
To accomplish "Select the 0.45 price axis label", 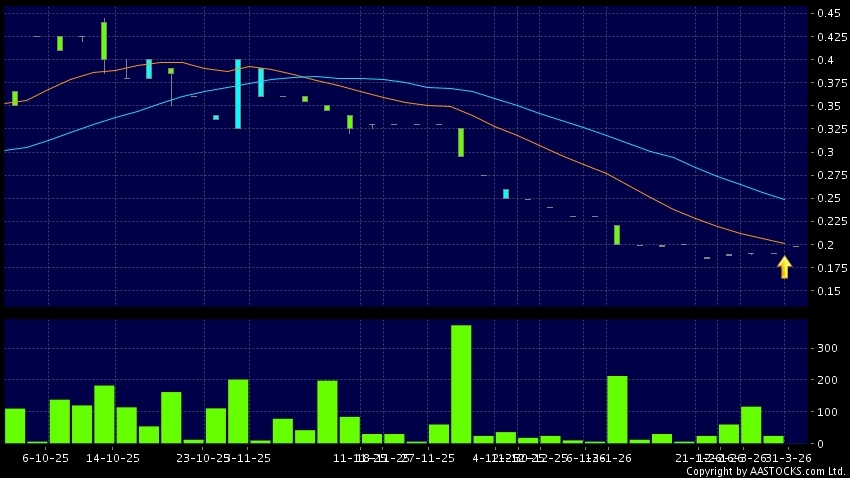I will tap(826, 14).
